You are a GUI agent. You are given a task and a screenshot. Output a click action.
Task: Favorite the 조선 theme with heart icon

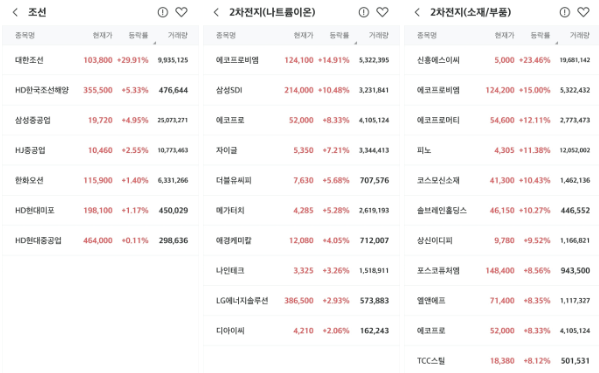pos(181,12)
